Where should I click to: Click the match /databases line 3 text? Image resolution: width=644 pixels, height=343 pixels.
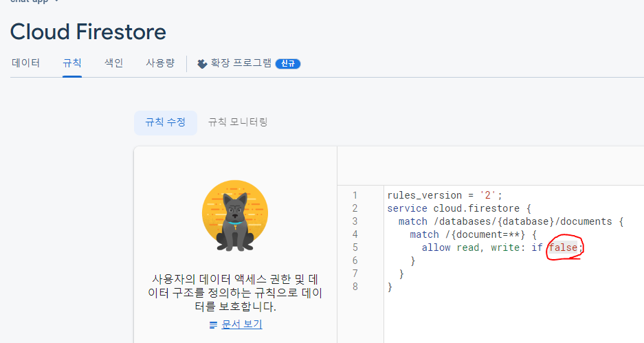click(511, 221)
